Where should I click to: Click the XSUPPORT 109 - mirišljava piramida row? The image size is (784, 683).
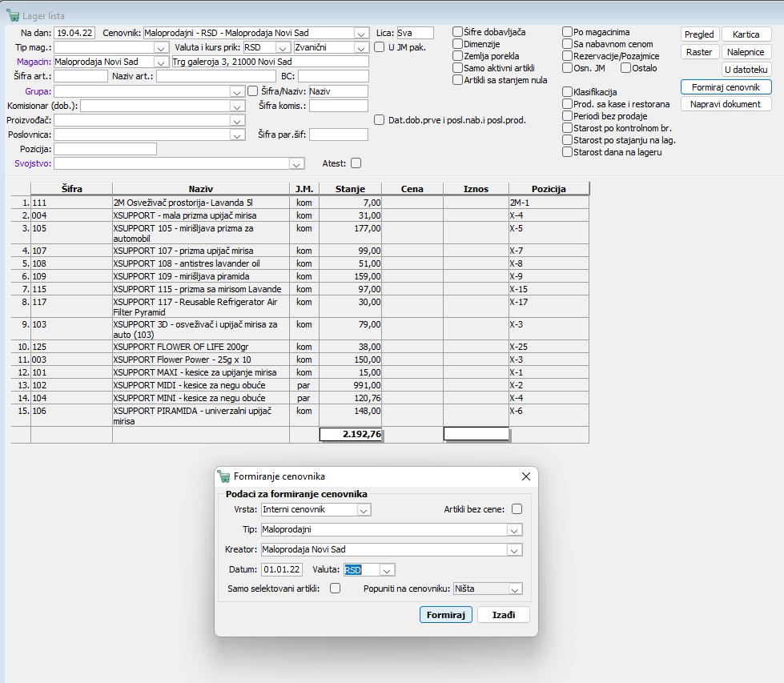[300, 276]
